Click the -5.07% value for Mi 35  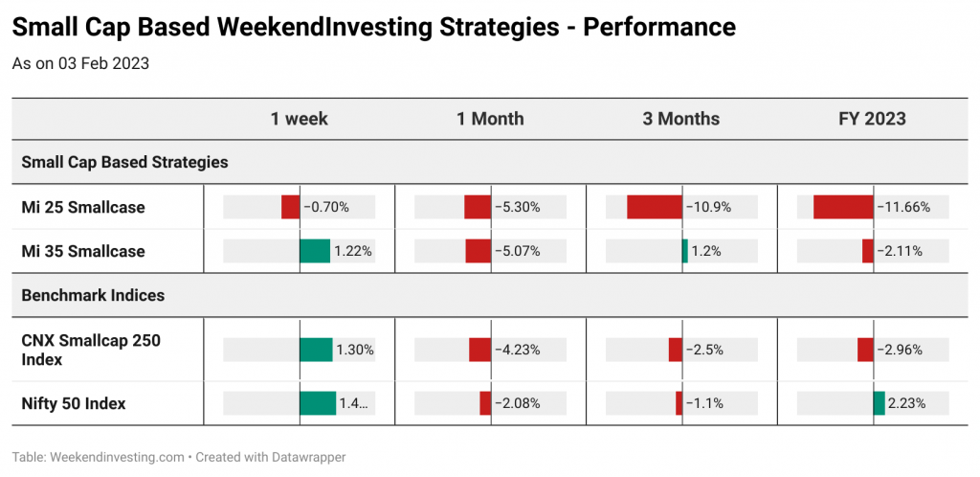point(518,251)
